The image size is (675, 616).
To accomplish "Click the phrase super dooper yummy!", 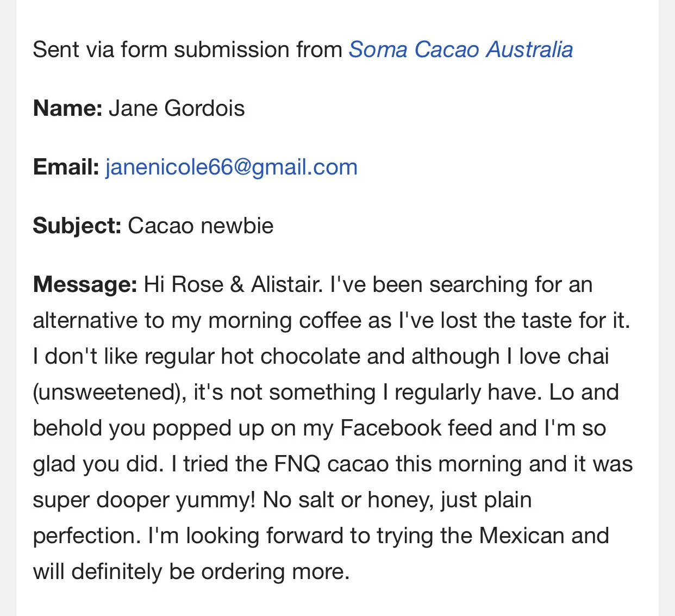I will (x=144, y=500).
